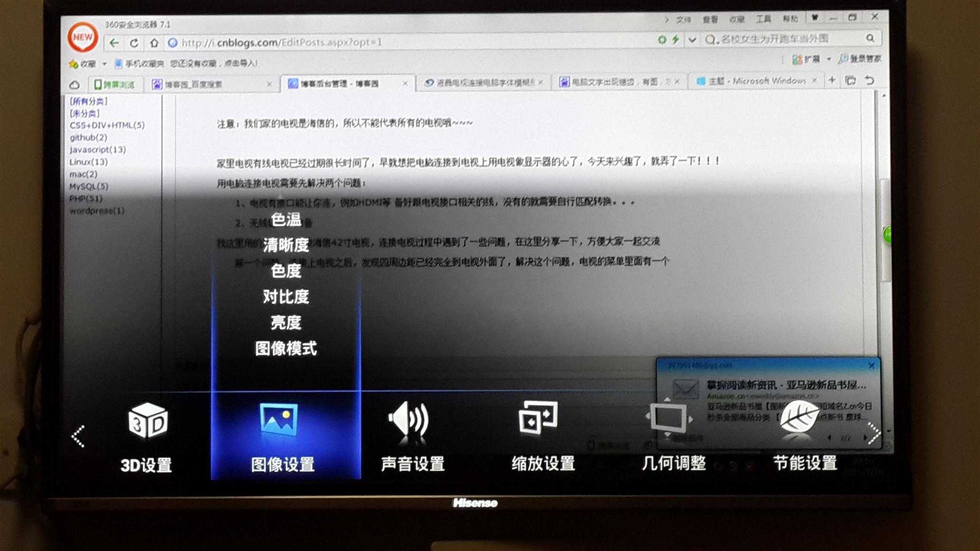Select 亮度 in picture menu
The height and width of the screenshot is (551, 980).
(x=286, y=323)
